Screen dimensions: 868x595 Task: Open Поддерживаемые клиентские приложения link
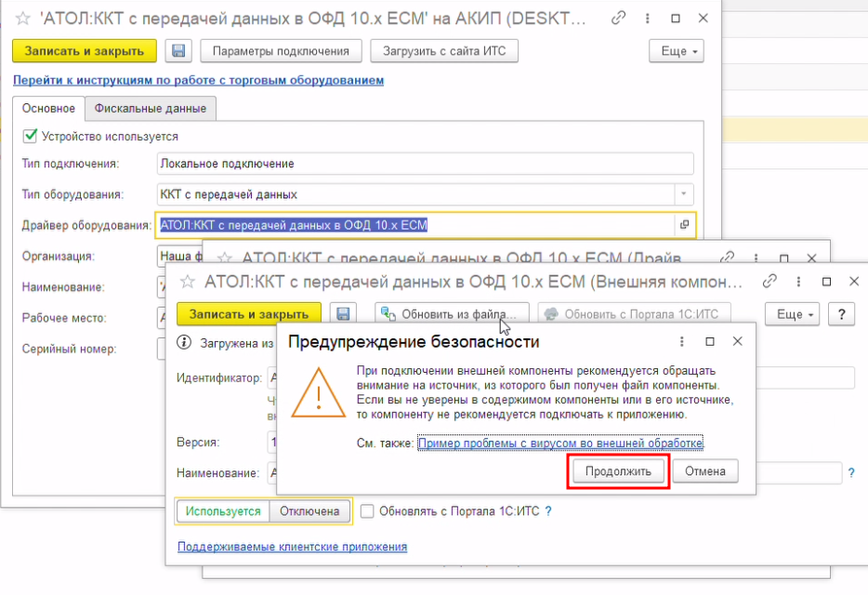293,547
